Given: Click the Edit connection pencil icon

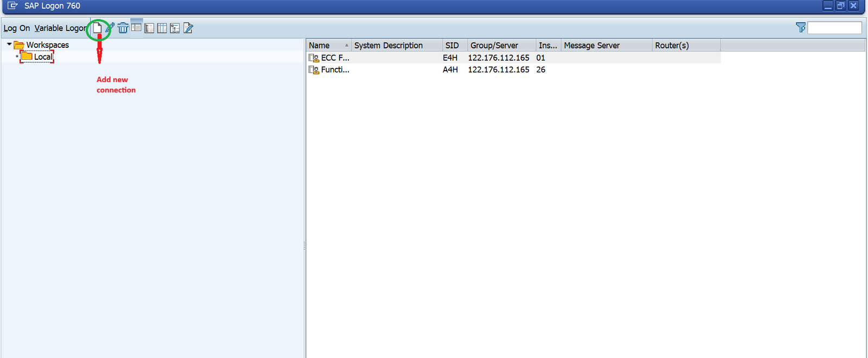Looking at the screenshot, I should (110, 28).
